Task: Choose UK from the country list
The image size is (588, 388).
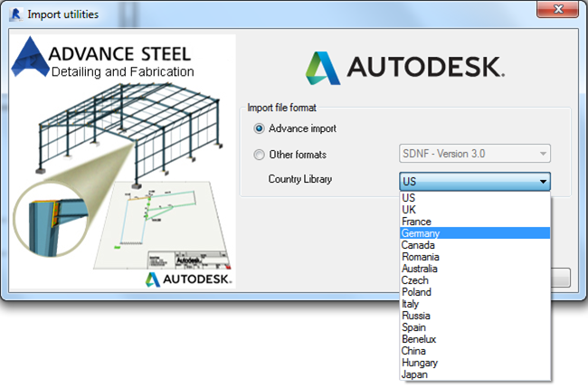Action: coord(475,210)
